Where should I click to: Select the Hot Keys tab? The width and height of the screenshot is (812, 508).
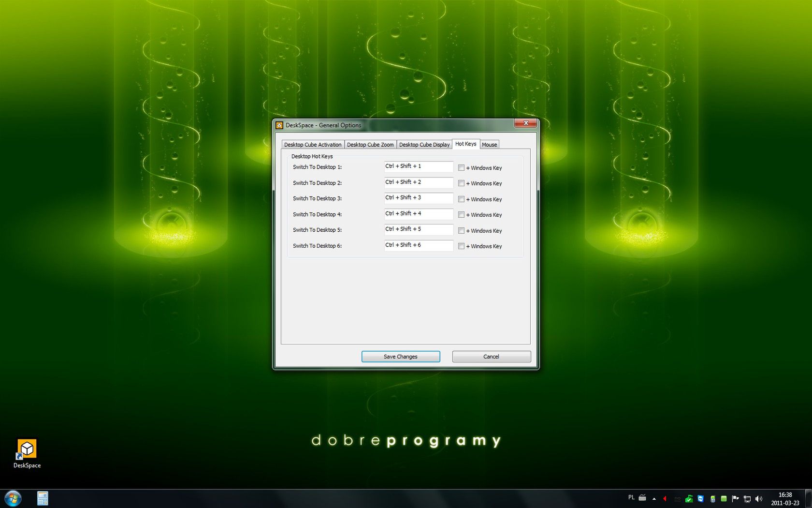click(466, 144)
